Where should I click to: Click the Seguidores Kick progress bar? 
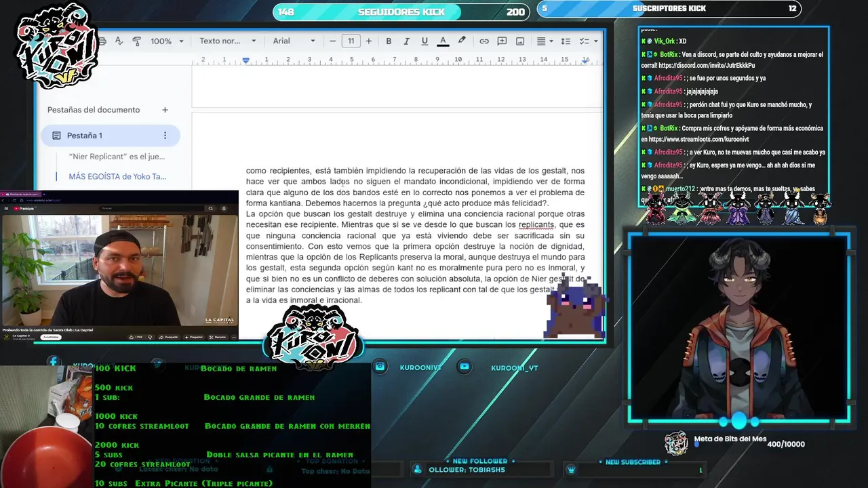click(x=401, y=12)
